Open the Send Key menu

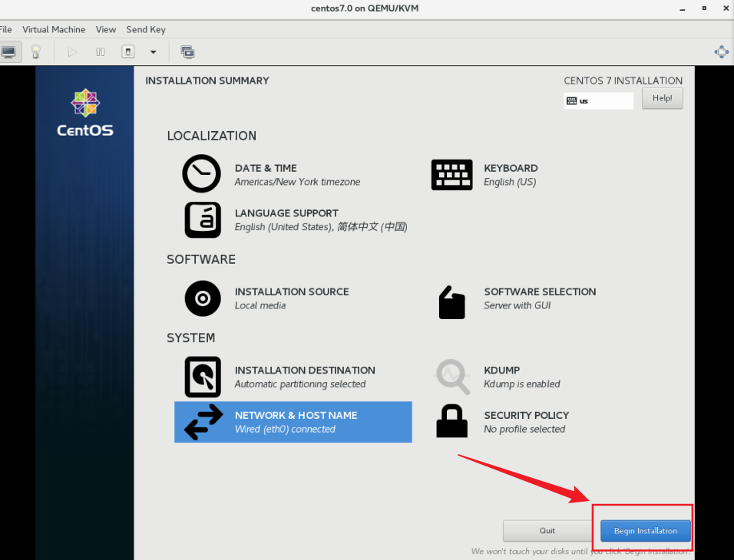click(146, 29)
